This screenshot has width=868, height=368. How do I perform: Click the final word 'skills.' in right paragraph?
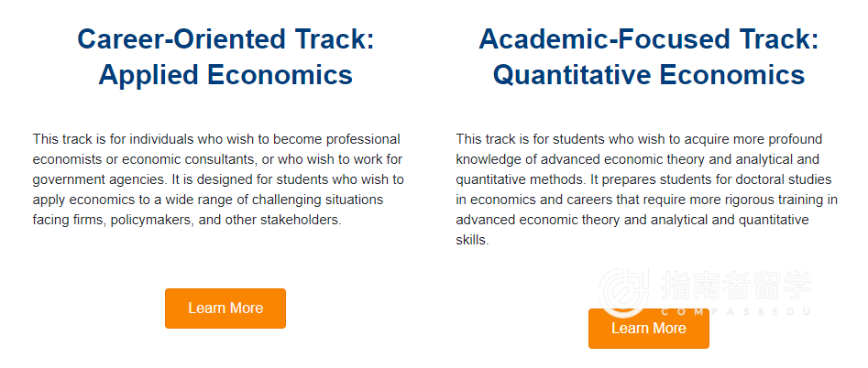tap(472, 241)
